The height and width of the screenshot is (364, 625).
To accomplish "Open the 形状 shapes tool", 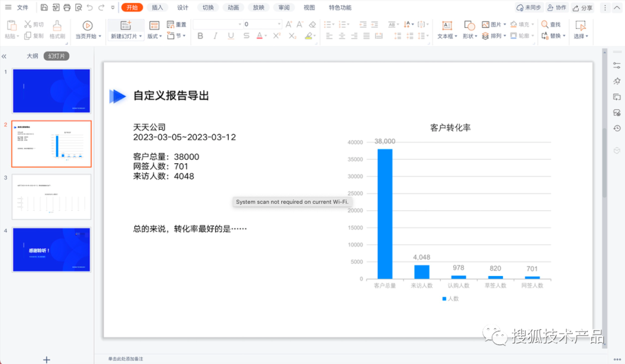I will point(469,26).
